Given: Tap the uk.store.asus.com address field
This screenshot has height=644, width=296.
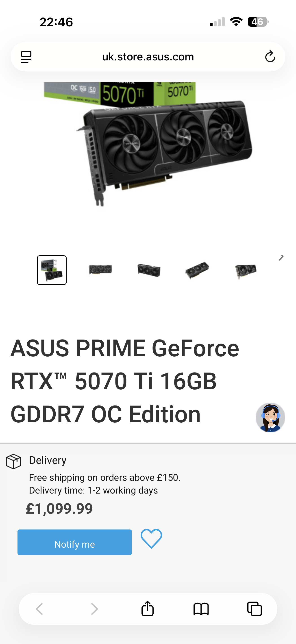Looking at the screenshot, I should click(x=148, y=57).
